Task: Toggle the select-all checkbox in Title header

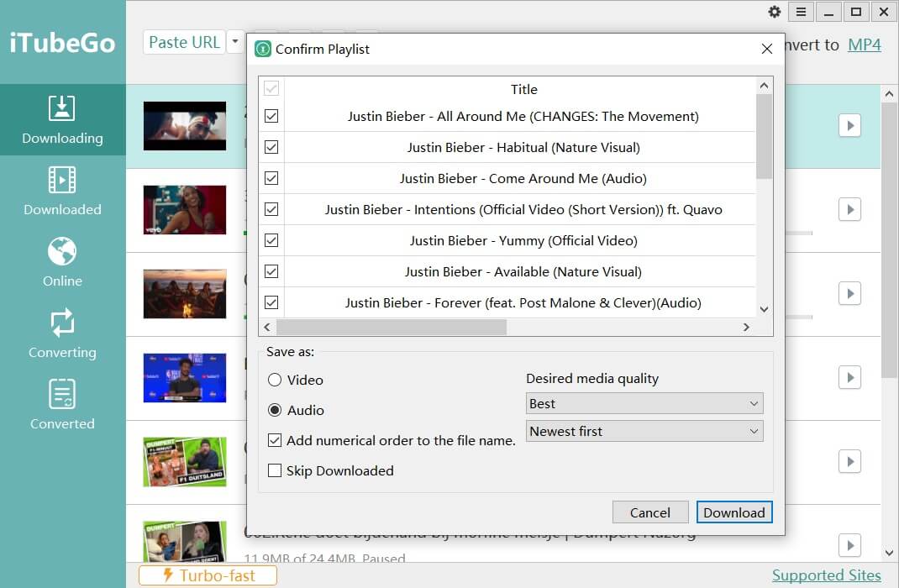Action: 271,88
